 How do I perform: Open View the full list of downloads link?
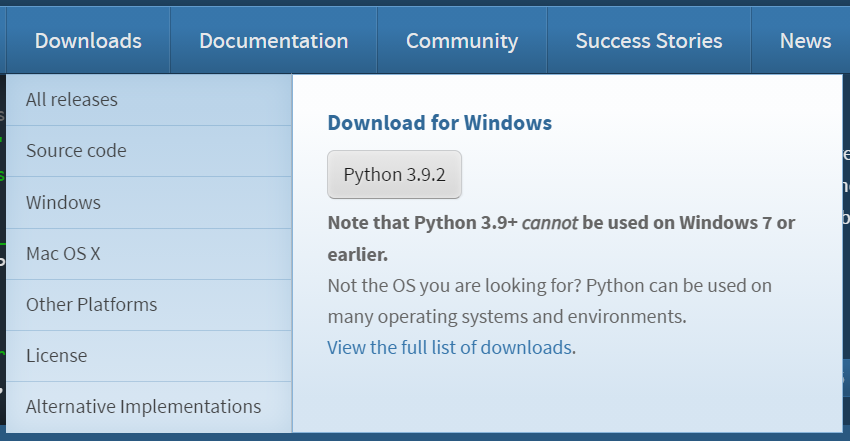(449, 347)
